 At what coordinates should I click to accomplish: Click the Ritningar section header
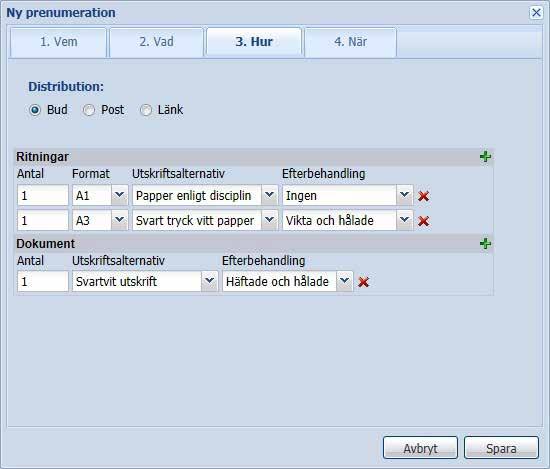pos(254,156)
